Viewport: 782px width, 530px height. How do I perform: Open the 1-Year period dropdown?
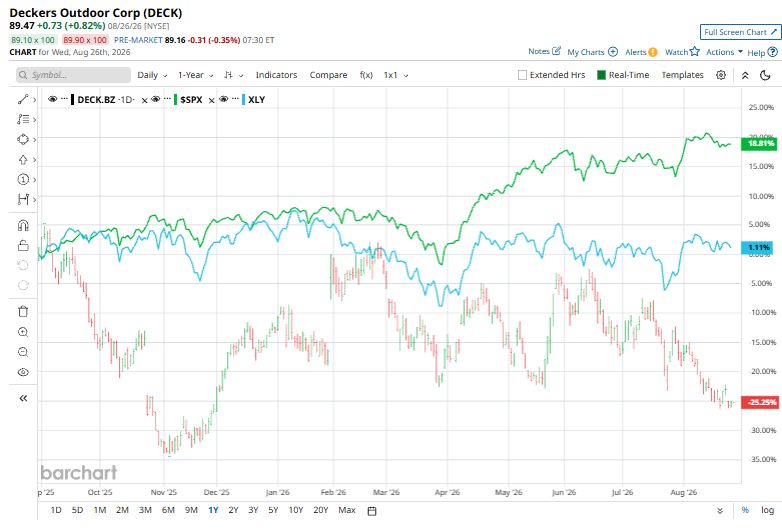click(x=196, y=75)
